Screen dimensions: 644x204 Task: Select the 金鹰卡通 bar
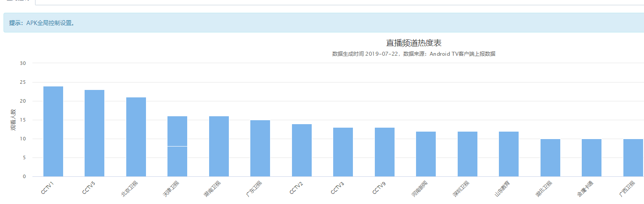591,158
